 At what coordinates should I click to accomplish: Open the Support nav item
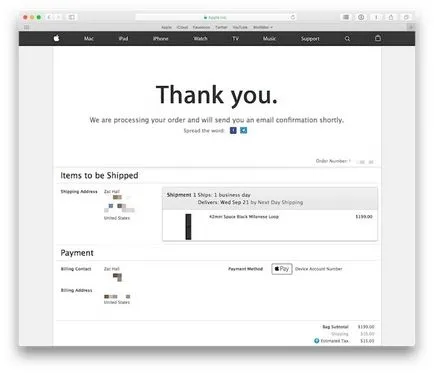tap(310, 39)
